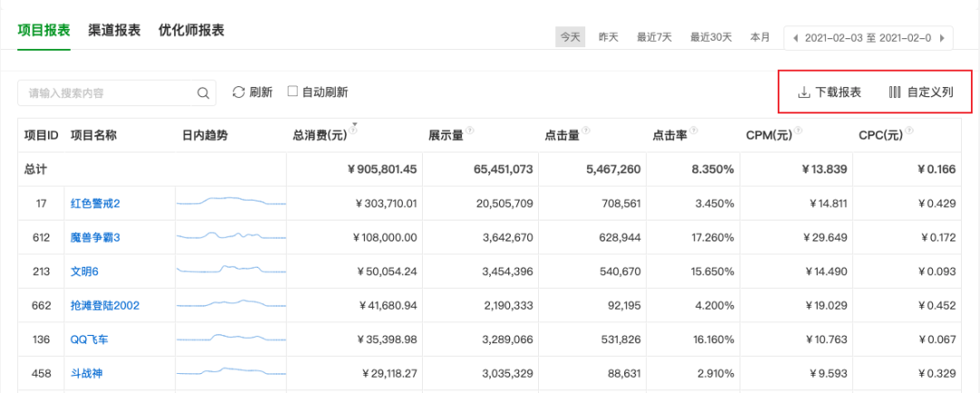Click the 文明6 trend sparkline
Image resolution: width=980 pixels, height=393 pixels.
230,270
